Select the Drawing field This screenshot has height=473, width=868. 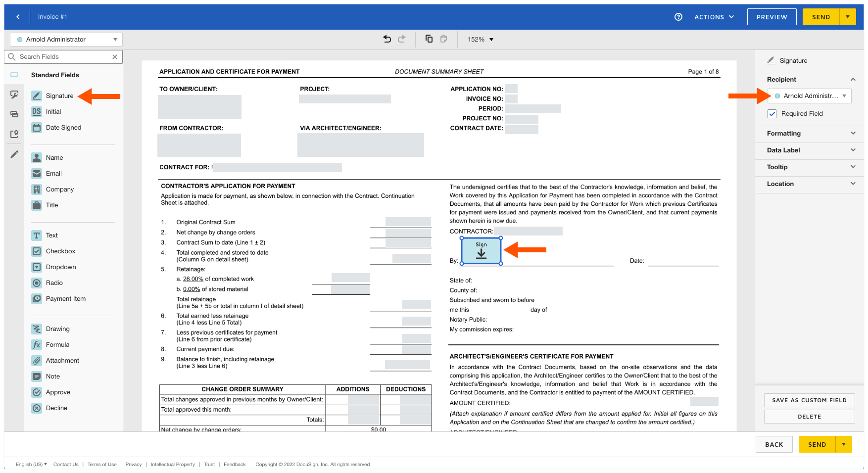pyautogui.click(x=50, y=329)
